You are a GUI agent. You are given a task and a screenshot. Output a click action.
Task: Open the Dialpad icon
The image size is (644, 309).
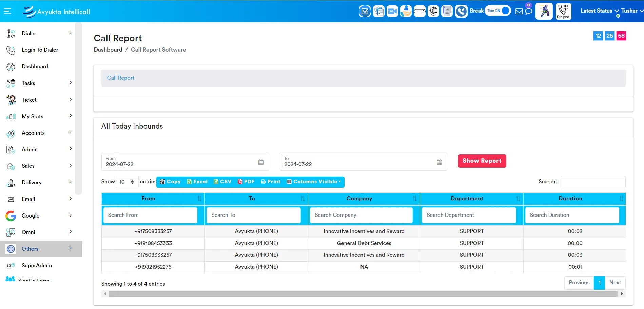(x=563, y=11)
